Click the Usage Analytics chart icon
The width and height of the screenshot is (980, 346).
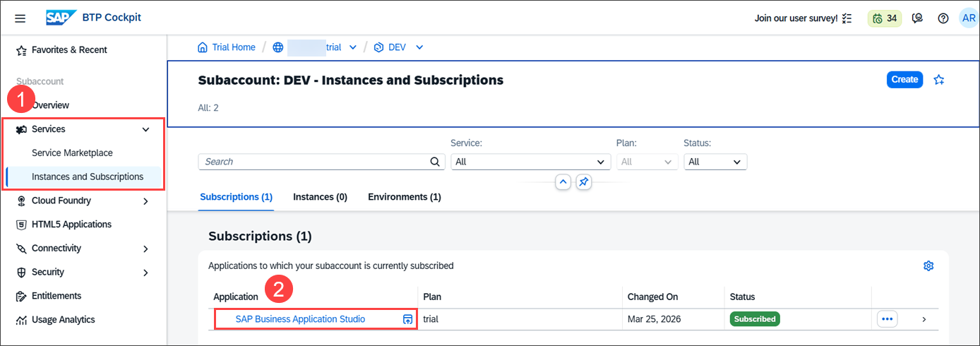(21, 320)
